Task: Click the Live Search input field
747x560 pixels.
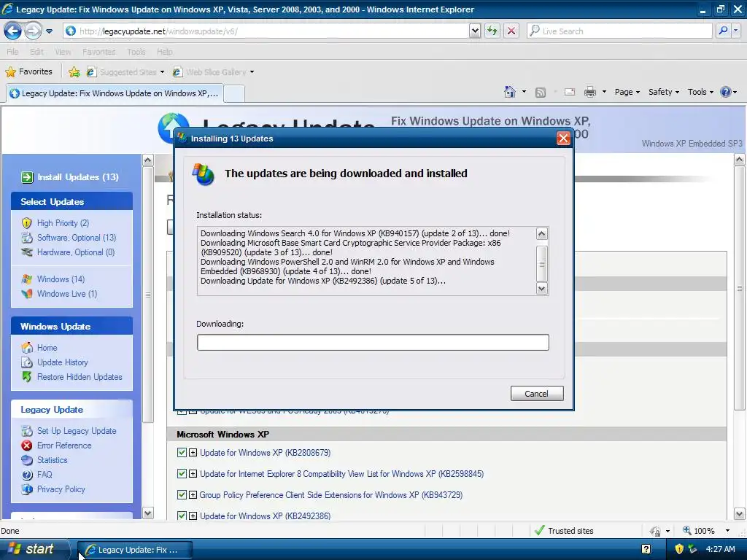Action: coord(619,31)
